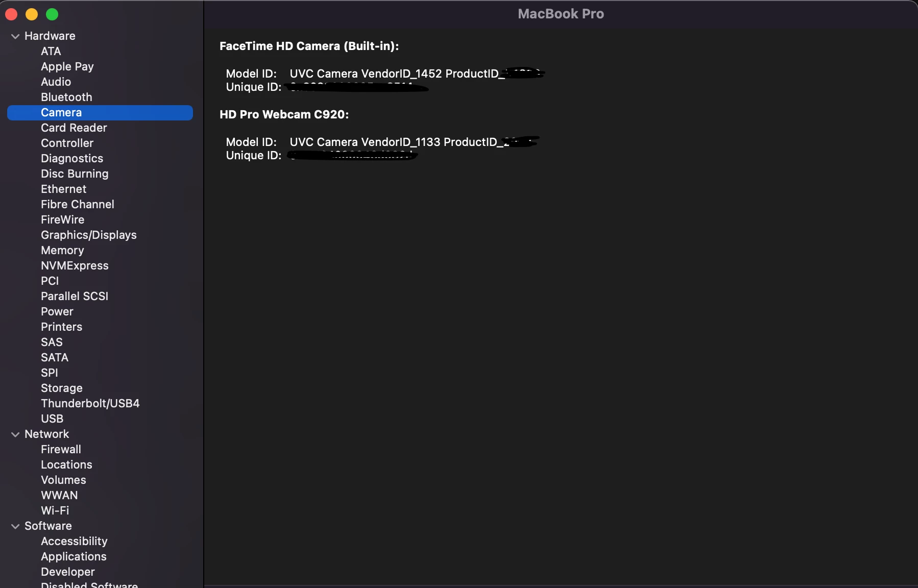The height and width of the screenshot is (588, 918).
Task: Zoom the window with the green button
Action: (52, 15)
